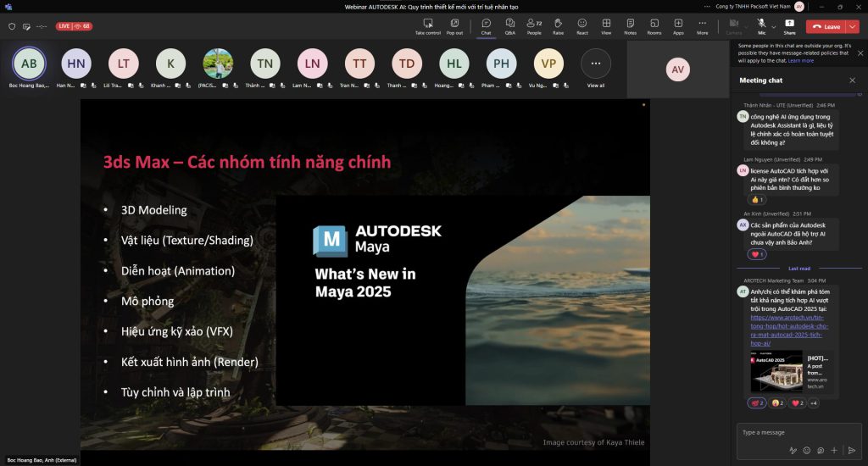Click the Boc Hoang Bao, Anh presenter label

(42, 460)
